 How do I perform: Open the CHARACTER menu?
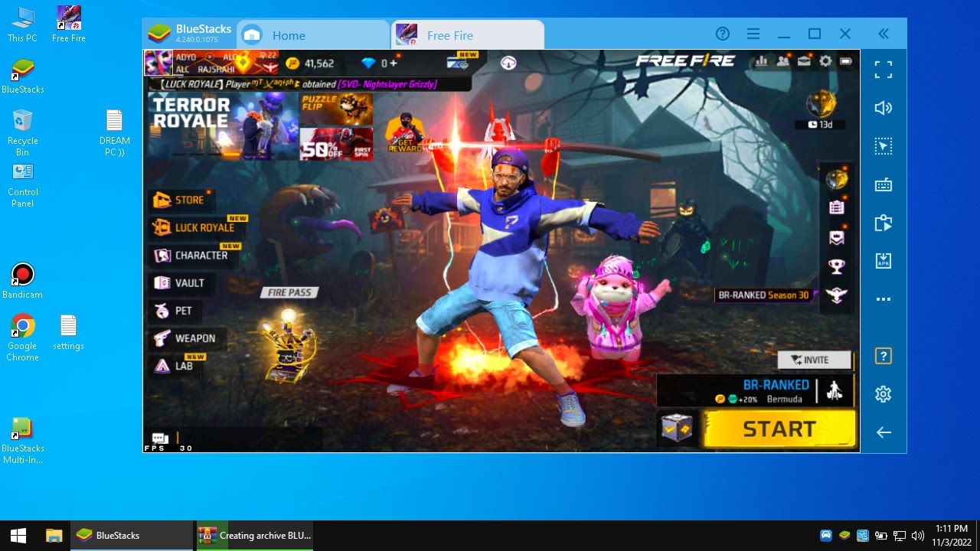click(192, 256)
